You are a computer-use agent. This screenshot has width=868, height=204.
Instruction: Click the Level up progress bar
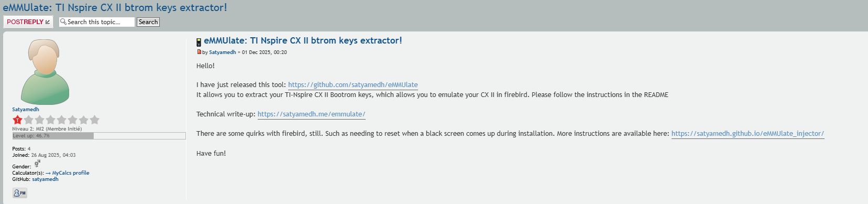tap(99, 136)
